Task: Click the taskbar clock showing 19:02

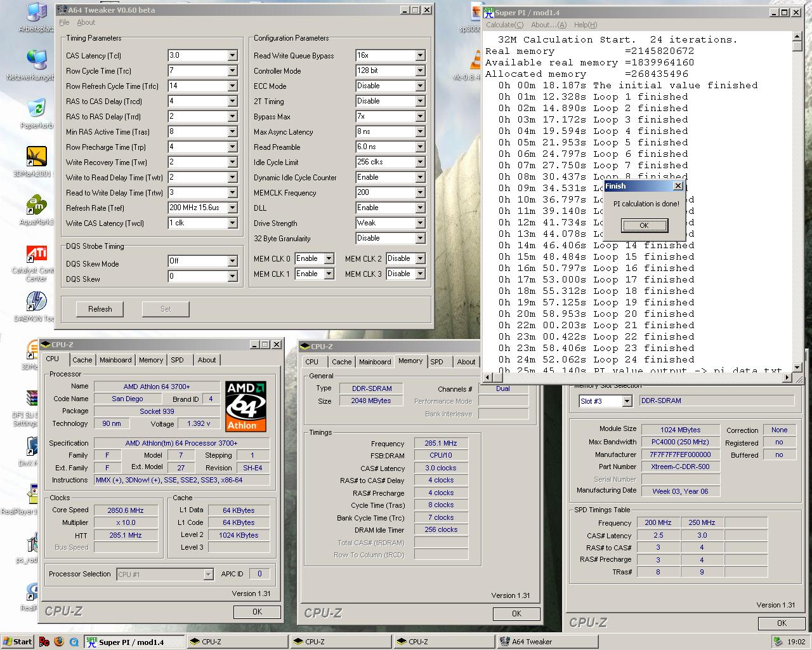Action: pos(796,642)
